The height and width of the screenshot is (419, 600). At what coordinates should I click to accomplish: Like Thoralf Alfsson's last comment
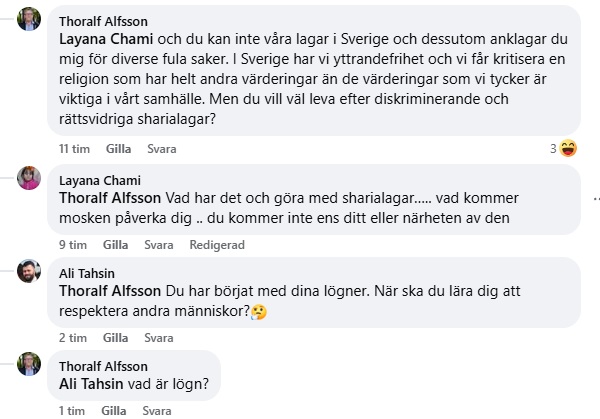click(x=115, y=410)
